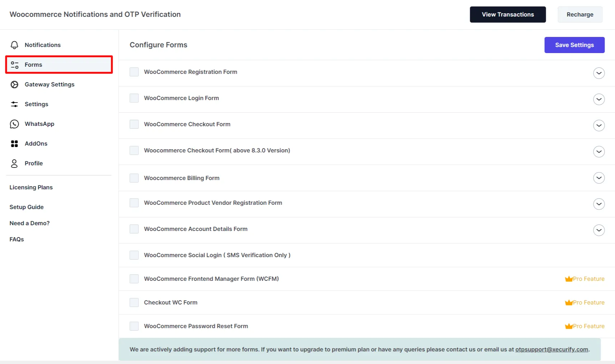This screenshot has height=364, width=615.
Task: Select the Forms menu item
Action: pyautogui.click(x=59, y=65)
